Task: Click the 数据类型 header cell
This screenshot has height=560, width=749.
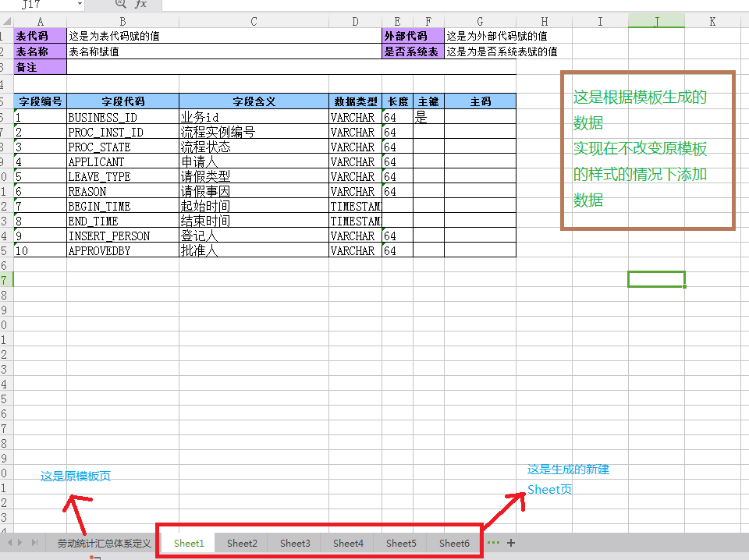Action: coord(356,101)
